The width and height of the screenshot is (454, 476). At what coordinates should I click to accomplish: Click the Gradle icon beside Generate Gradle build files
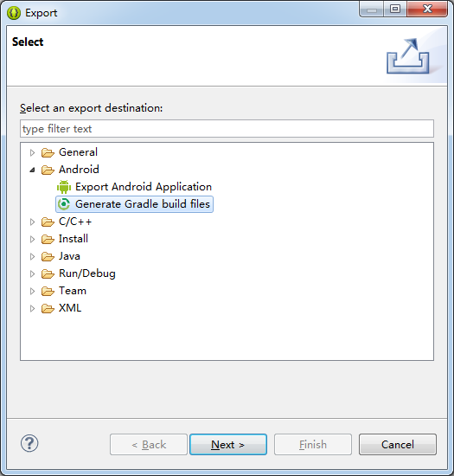click(x=64, y=204)
